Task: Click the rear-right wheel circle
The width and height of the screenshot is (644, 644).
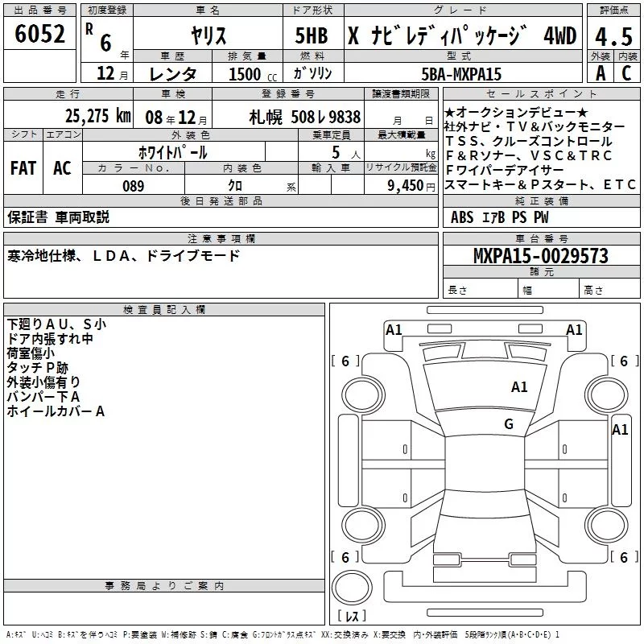Action: [x=608, y=525]
